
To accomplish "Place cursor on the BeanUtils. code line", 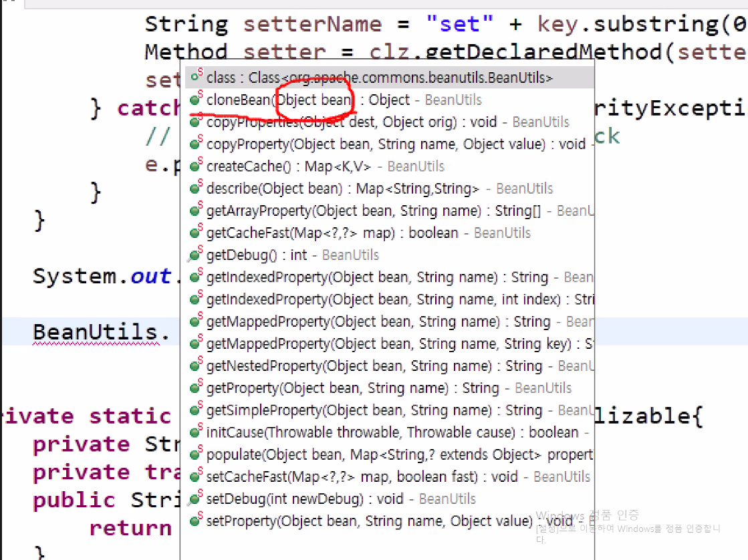I will pos(101,332).
